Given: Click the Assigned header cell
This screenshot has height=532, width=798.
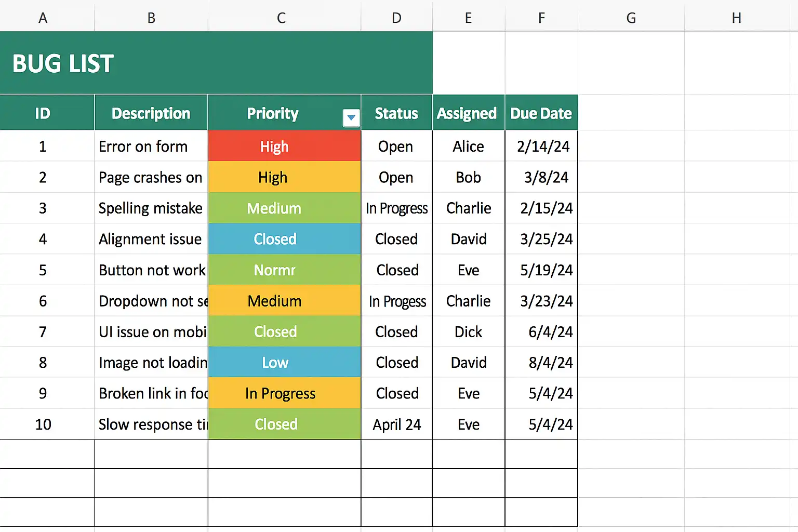Looking at the screenshot, I should 467,113.
